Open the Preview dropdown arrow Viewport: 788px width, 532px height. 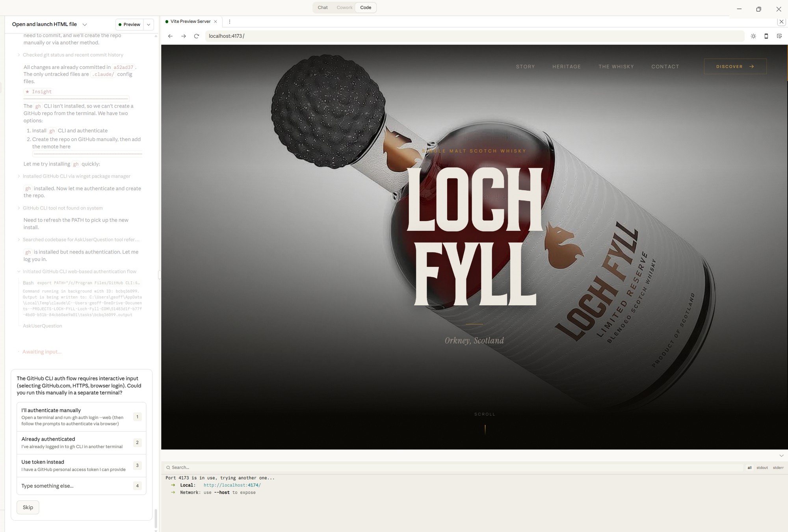(x=149, y=24)
